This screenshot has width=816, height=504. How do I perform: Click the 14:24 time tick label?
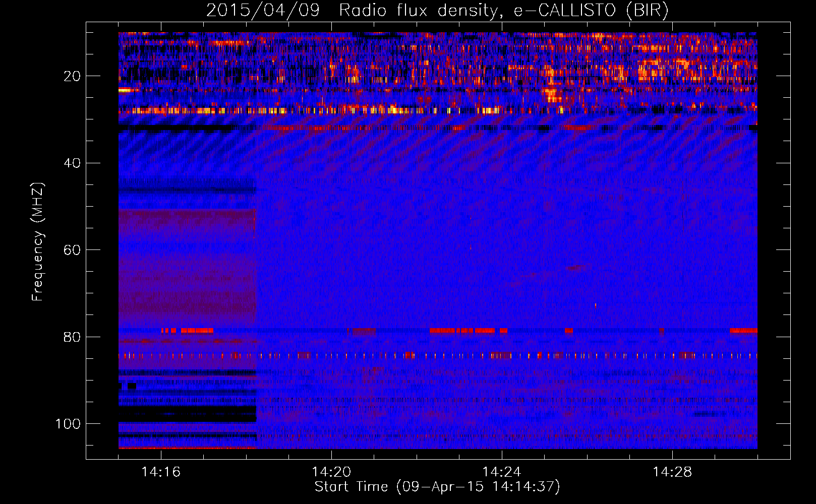coord(502,472)
